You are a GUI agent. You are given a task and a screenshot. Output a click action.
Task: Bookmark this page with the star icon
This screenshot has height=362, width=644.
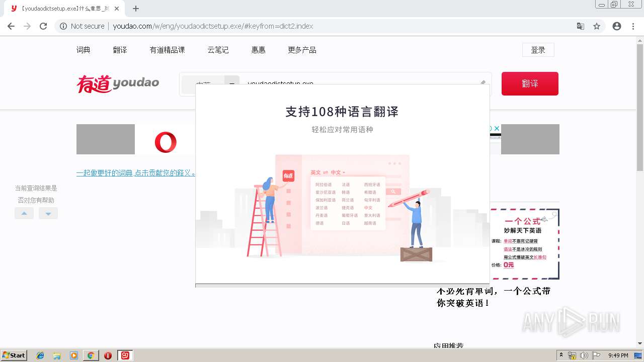(597, 26)
